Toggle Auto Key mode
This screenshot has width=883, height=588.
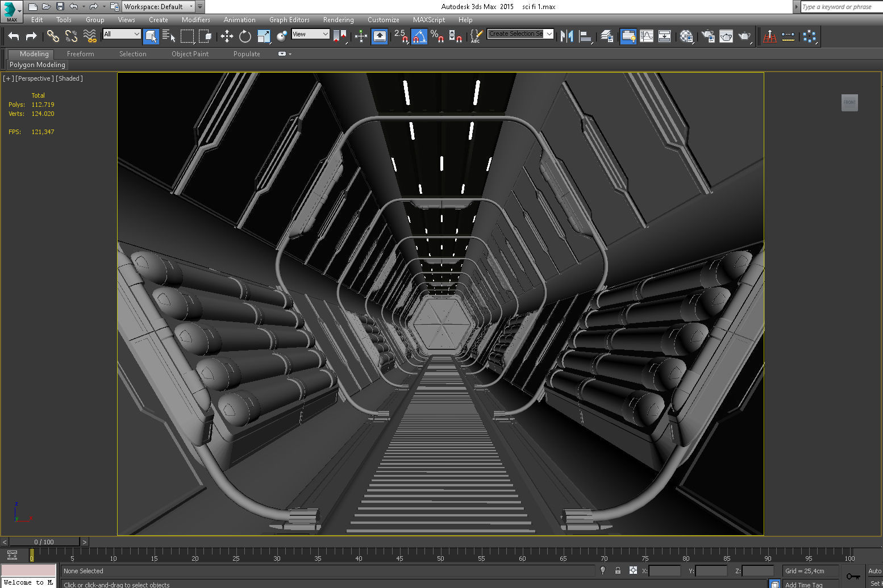(x=874, y=571)
